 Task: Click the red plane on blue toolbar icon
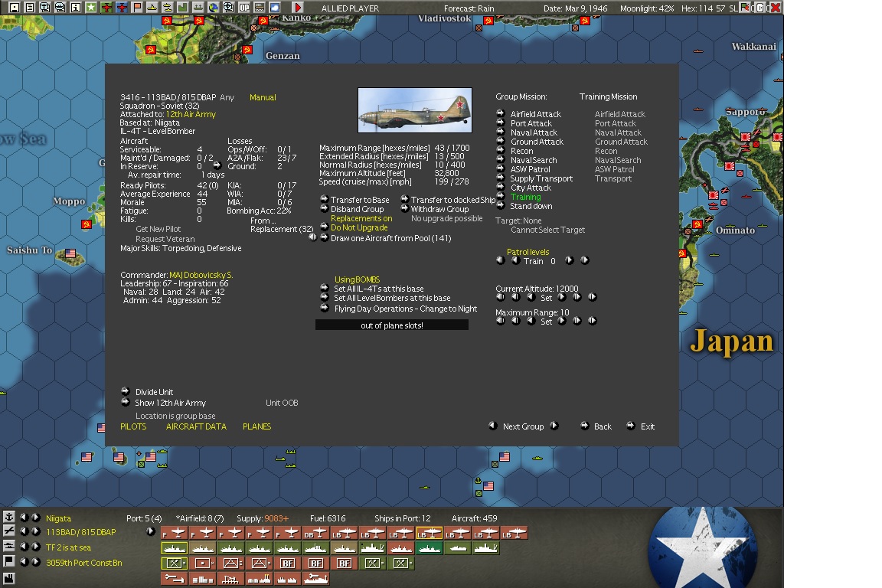[121, 8]
